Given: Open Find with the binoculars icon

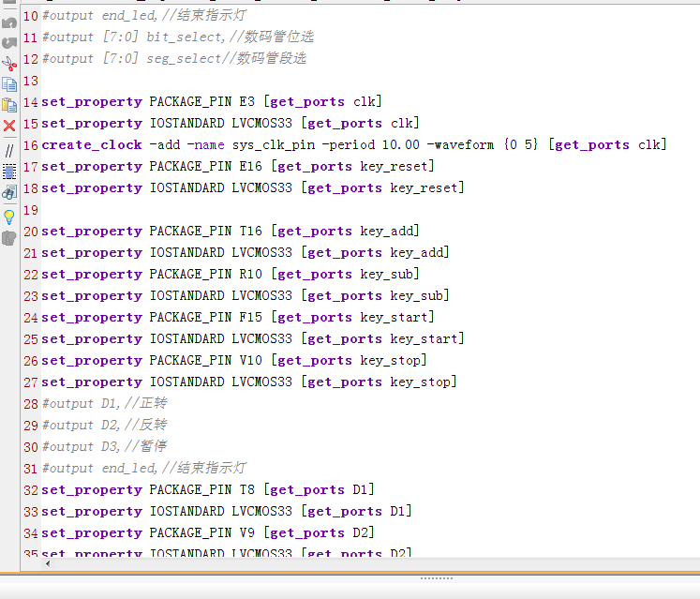Looking at the screenshot, I should click(x=9, y=193).
